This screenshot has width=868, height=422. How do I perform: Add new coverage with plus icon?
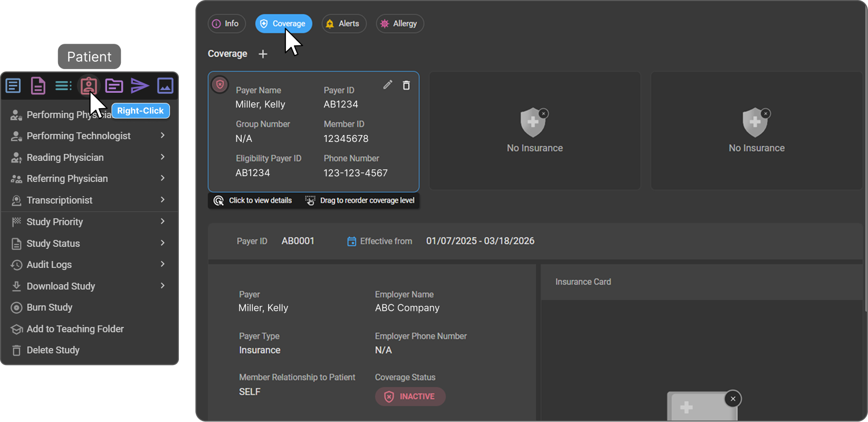pos(263,54)
